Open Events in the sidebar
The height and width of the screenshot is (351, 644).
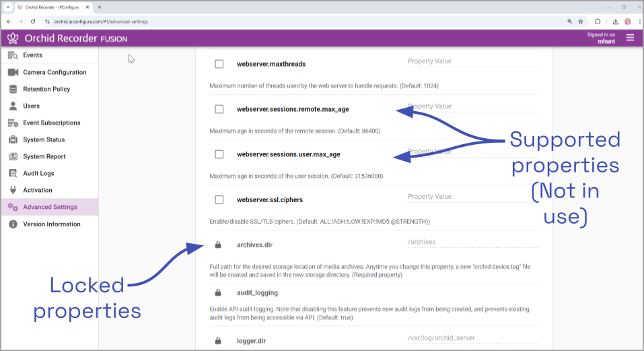pos(49,55)
